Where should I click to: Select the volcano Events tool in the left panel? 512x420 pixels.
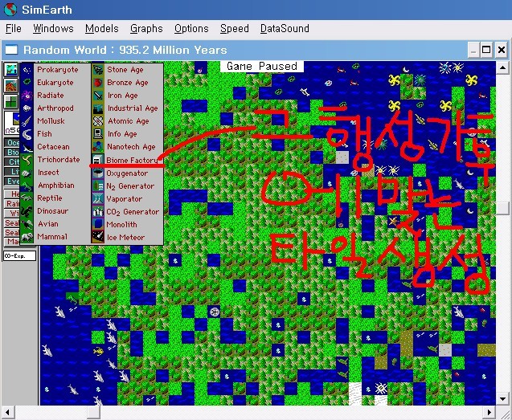pyautogui.click(x=10, y=85)
